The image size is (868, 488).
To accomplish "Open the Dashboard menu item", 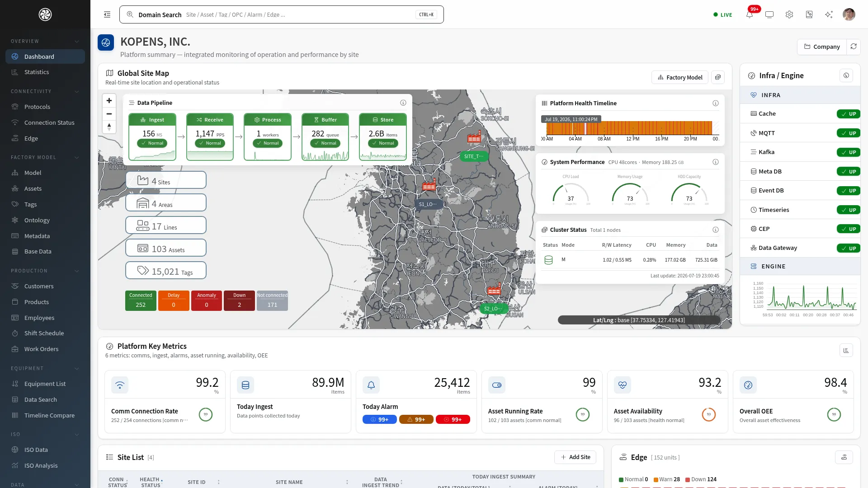I will (x=45, y=56).
